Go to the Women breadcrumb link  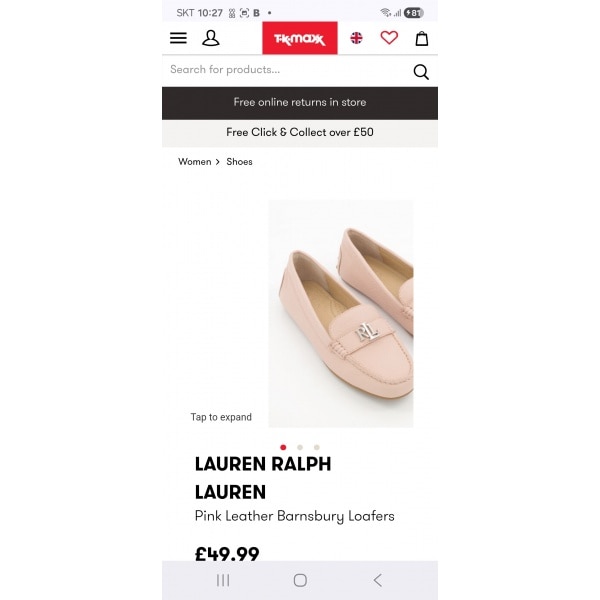point(194,161)
